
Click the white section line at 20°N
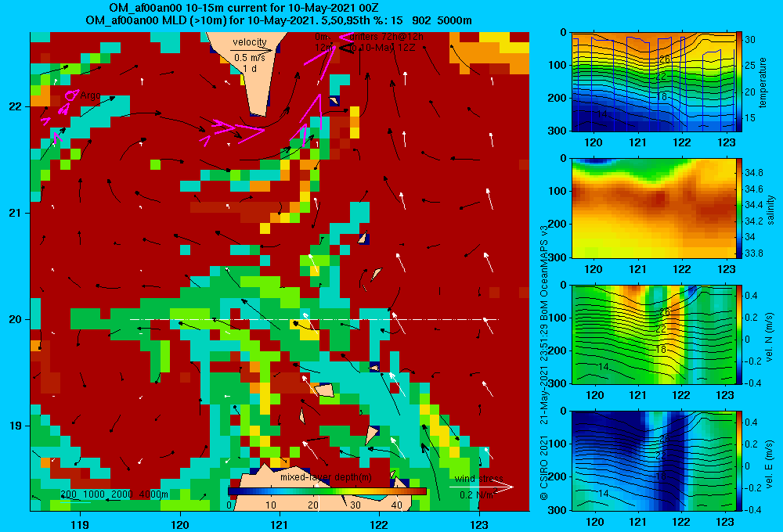coord(314,319)
